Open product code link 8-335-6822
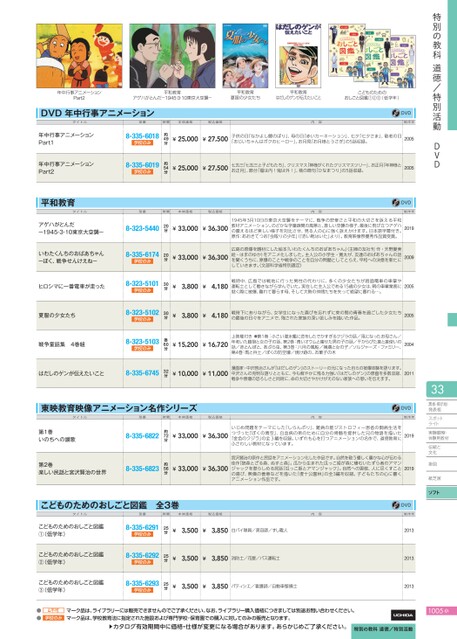 pyautogui.click(x=142, y=436)
